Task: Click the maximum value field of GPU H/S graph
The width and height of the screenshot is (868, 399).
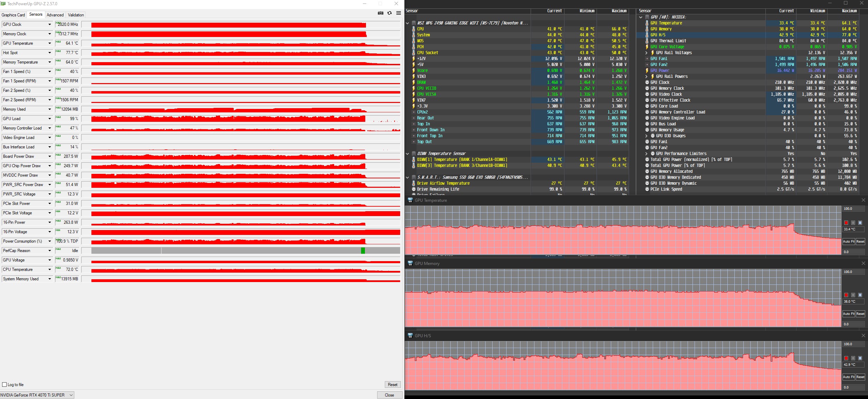Action: (853, 344)
